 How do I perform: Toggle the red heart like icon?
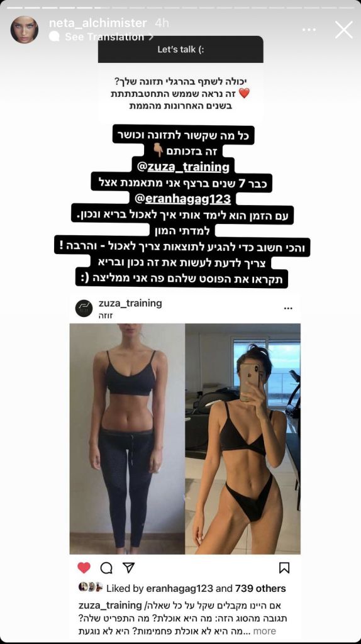pyautogui.click(x=84, y=568)
